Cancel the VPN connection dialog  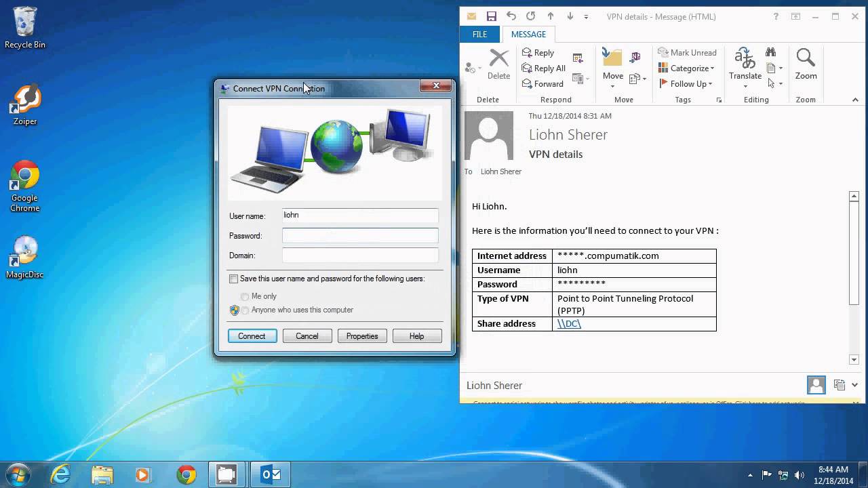[307, 336]
